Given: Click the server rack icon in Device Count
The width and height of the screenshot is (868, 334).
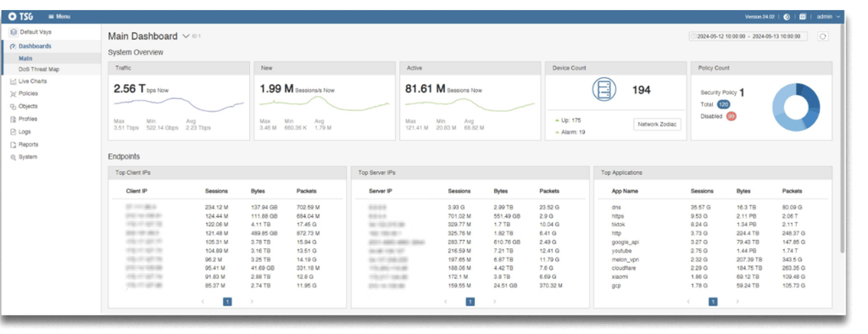Looking at the screenshot, I should tap(604, 90).
